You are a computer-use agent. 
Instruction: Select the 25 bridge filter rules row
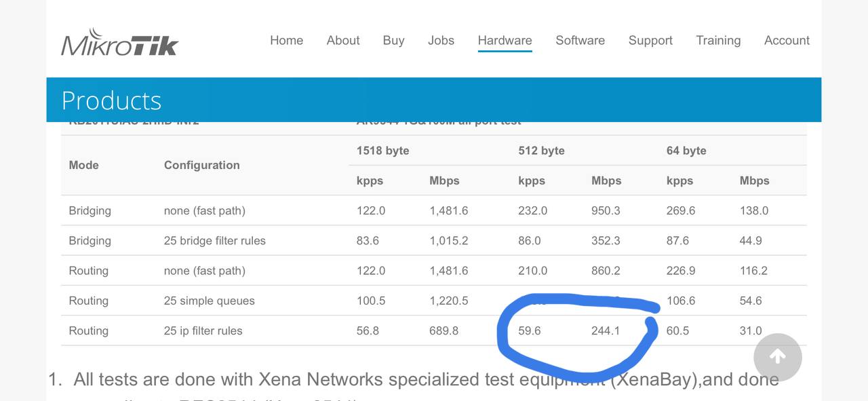point(434,240)
